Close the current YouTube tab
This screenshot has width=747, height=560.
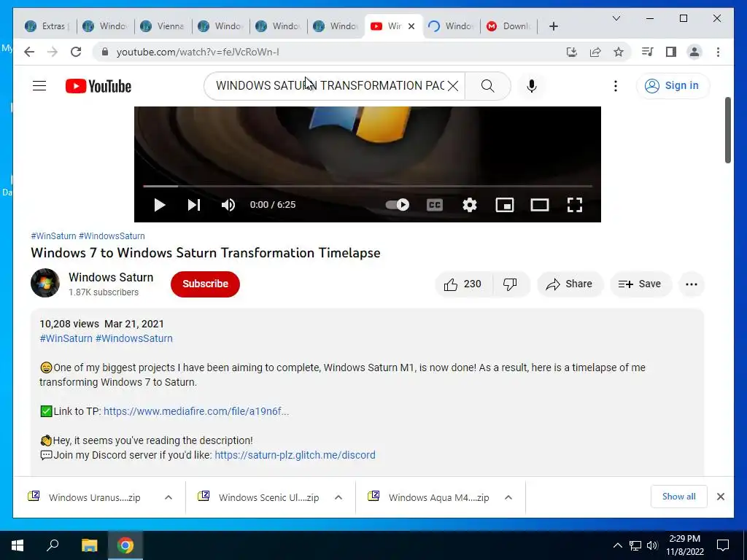pyautogui.click(x=411, y=26)
